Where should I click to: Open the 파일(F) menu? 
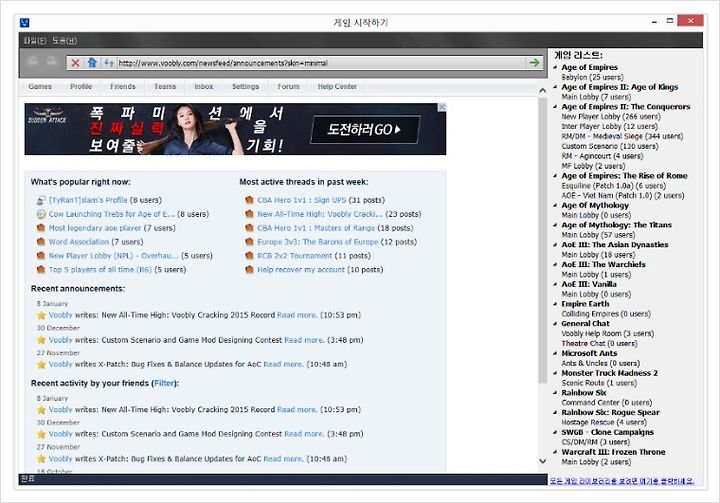click(x=35, y=40)
